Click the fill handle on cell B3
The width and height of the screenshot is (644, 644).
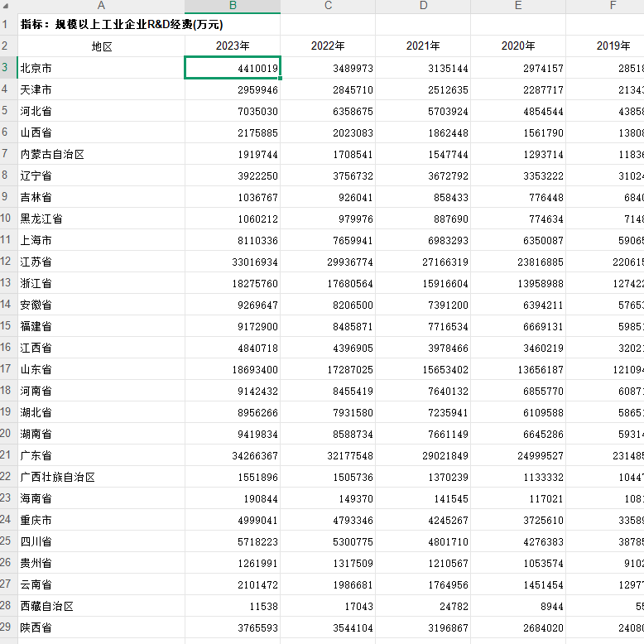click(x=280, y=78)
